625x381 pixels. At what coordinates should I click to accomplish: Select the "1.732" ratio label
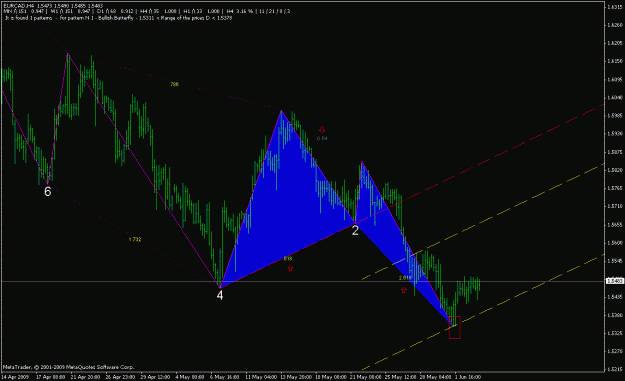point(135,240)
